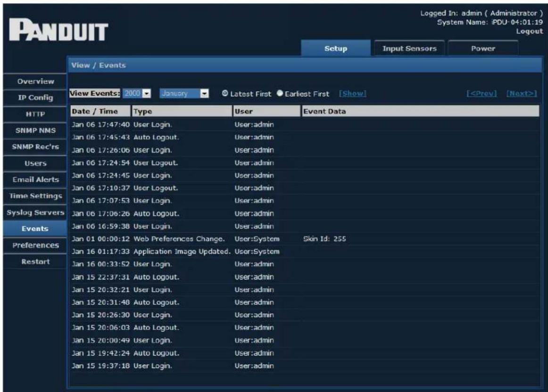
Task: Select the Jan 06 17:07:53 User Login row
Action: pyautogui.click(x=305, y=201)
